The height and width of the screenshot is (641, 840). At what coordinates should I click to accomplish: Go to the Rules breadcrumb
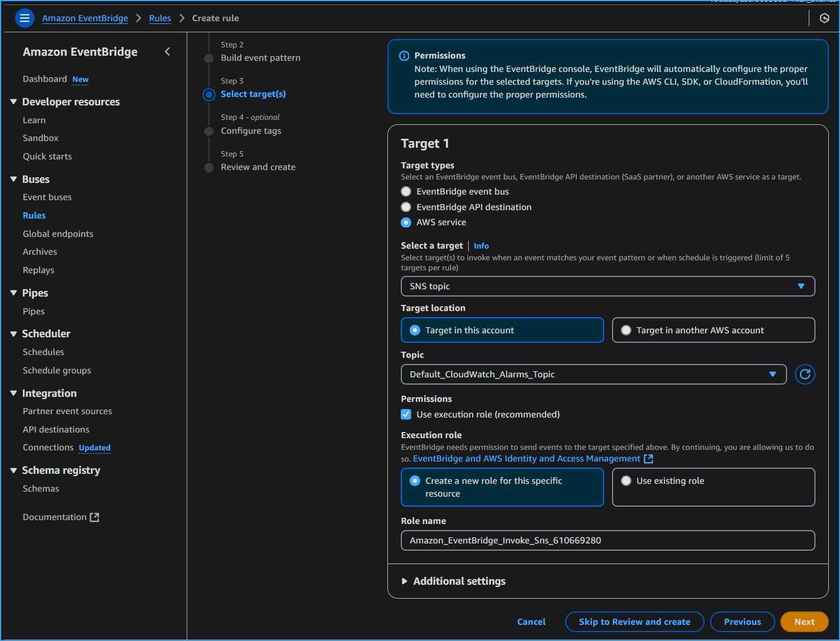point(159,18)
